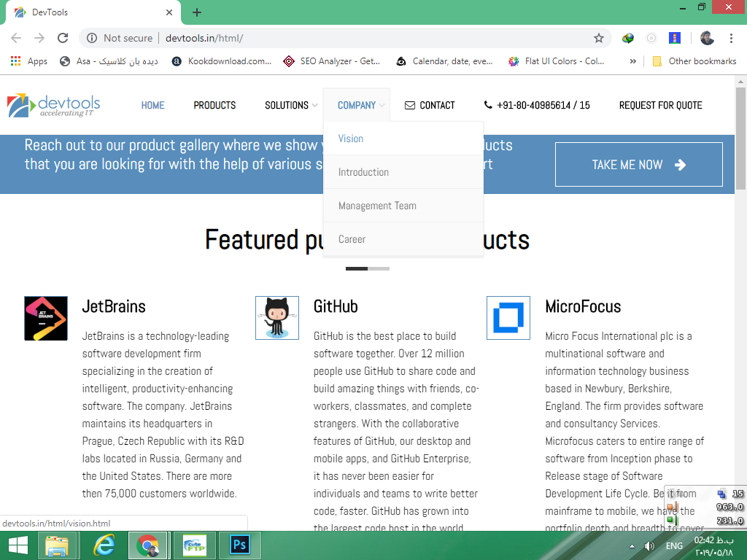Click the grey circular extension icon
Image resolution: width=747 pixels, height=560 pixels.
click(651, 38)
